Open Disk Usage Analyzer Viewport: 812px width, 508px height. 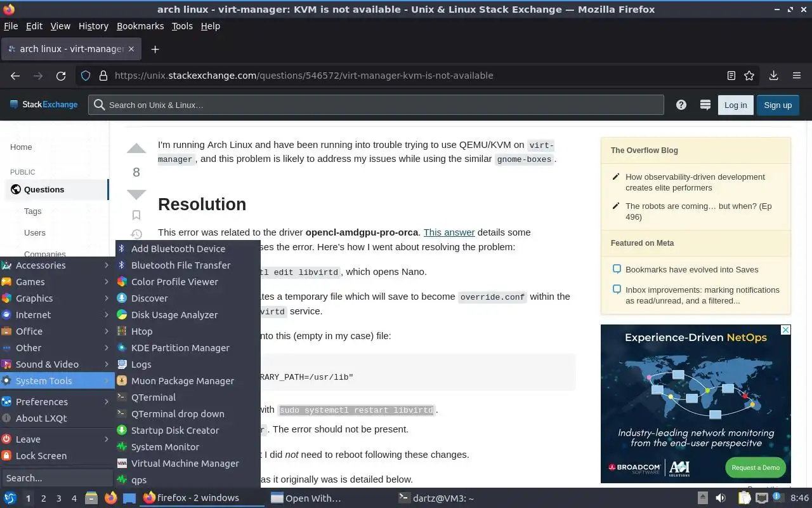click(188, 315)
